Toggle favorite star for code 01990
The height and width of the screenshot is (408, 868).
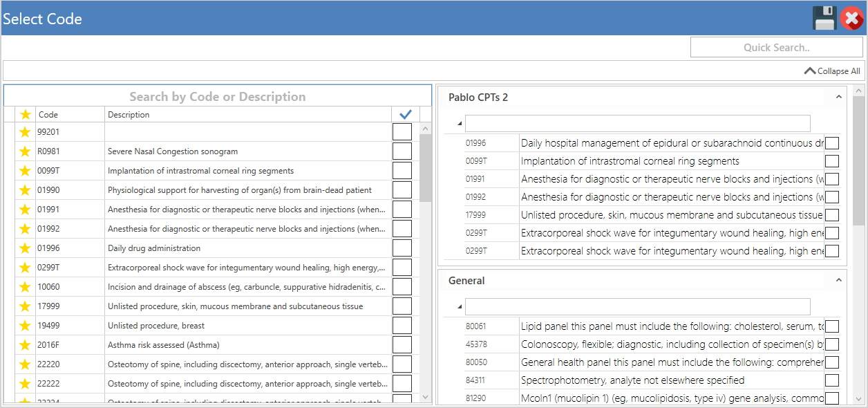[26, 190]
